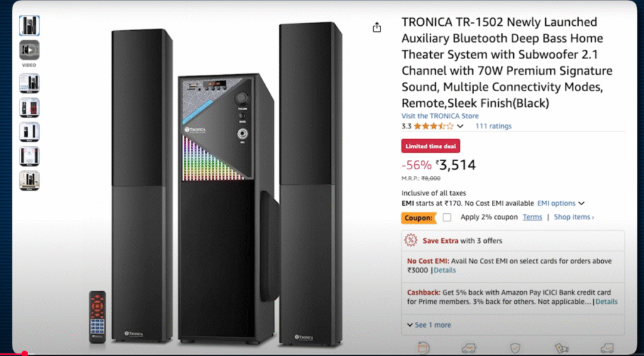Open the 111 ratings link
Viewport: 644px width, 356px height.
(x=493, y=126)
